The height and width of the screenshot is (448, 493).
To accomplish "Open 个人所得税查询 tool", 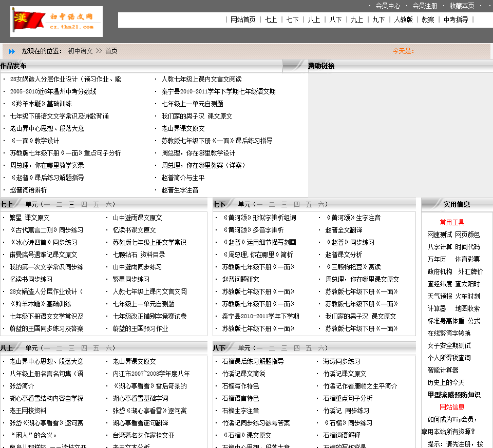I will tap(449, 358).
